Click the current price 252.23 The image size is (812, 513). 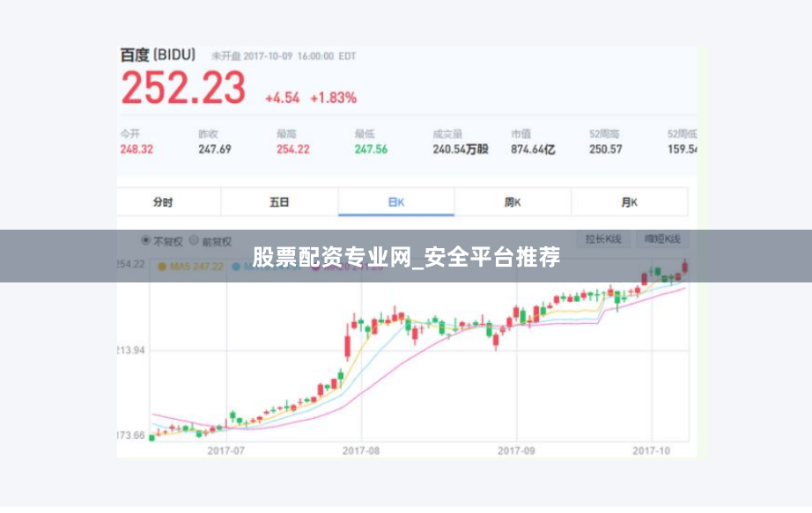[x=183, y=87]
